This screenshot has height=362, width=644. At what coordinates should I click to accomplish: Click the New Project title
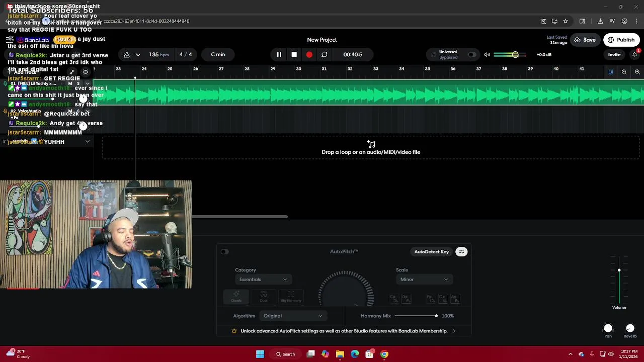(322, 40)
